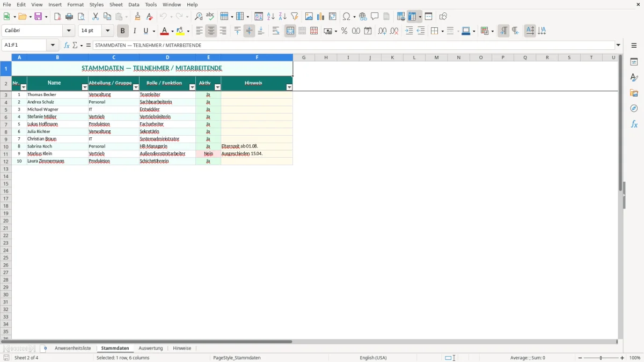Sort ascending A to Z
The width and height of the screenshot is (644, 362).
tap(270, 17)
